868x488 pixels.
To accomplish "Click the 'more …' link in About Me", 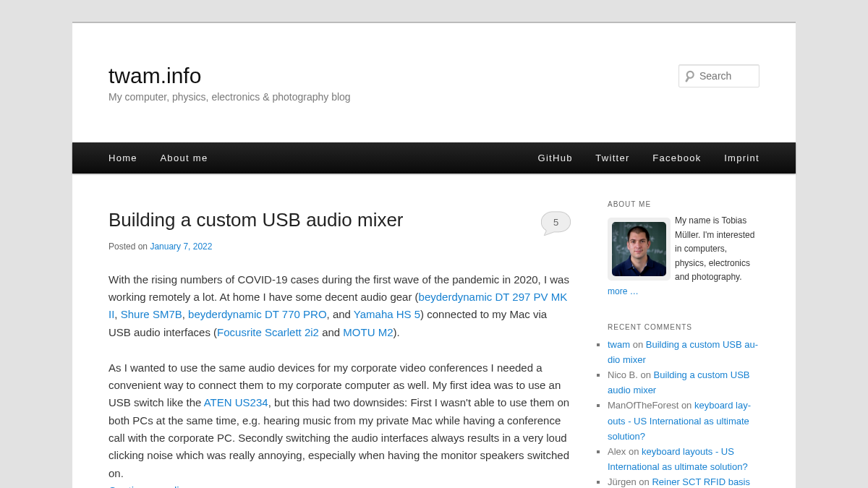I will tap(623, 291).
